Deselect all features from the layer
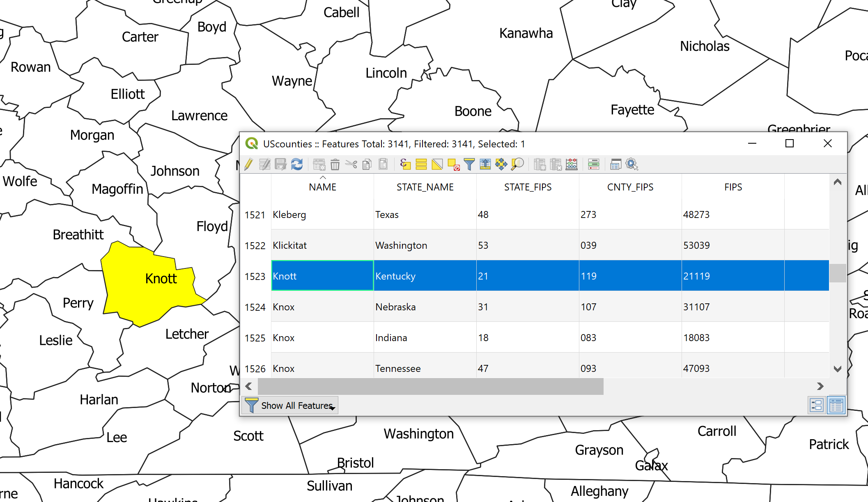This screenshot has width=868, height=502. pos(454,164)
